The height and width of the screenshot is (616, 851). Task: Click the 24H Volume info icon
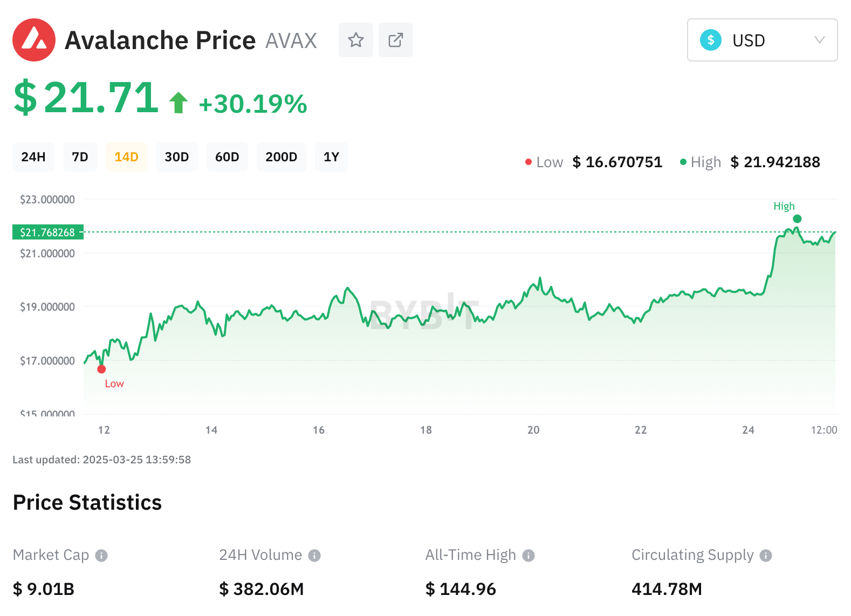[x=314, y=556]
